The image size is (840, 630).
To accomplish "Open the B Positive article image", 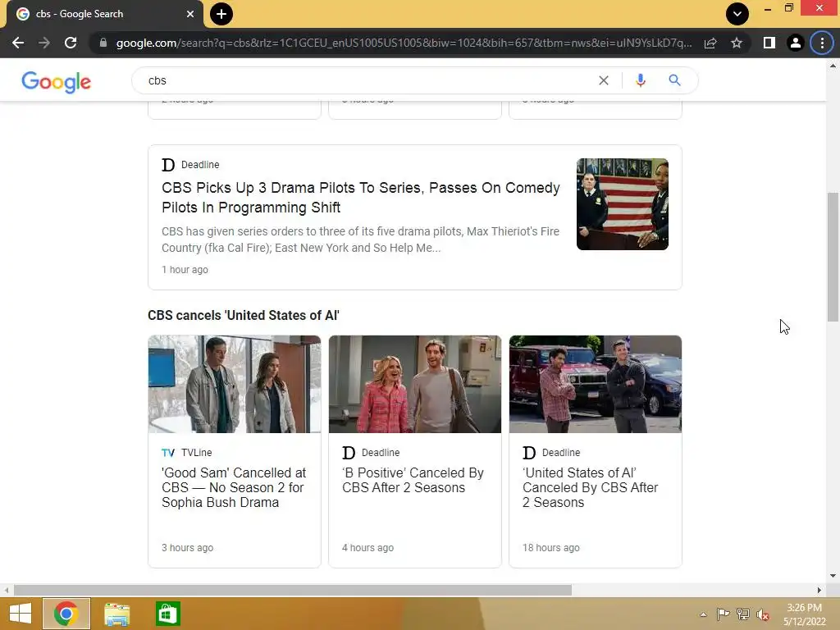I will [415, 384].
